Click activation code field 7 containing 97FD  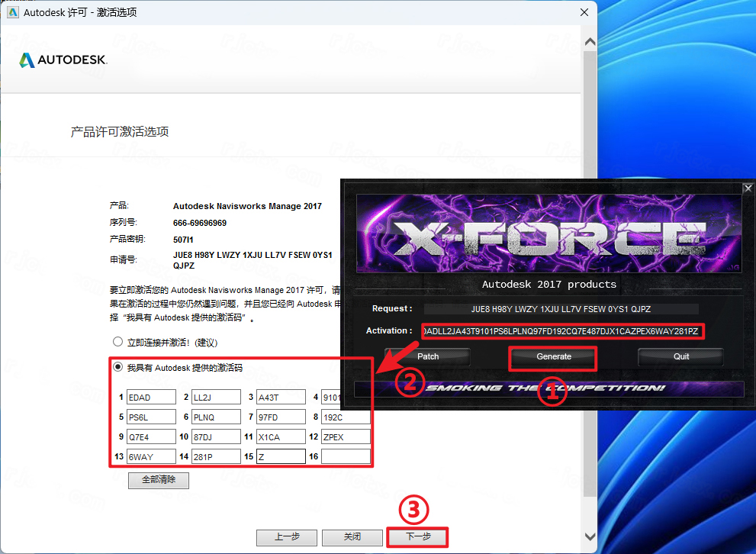point(281,417)
